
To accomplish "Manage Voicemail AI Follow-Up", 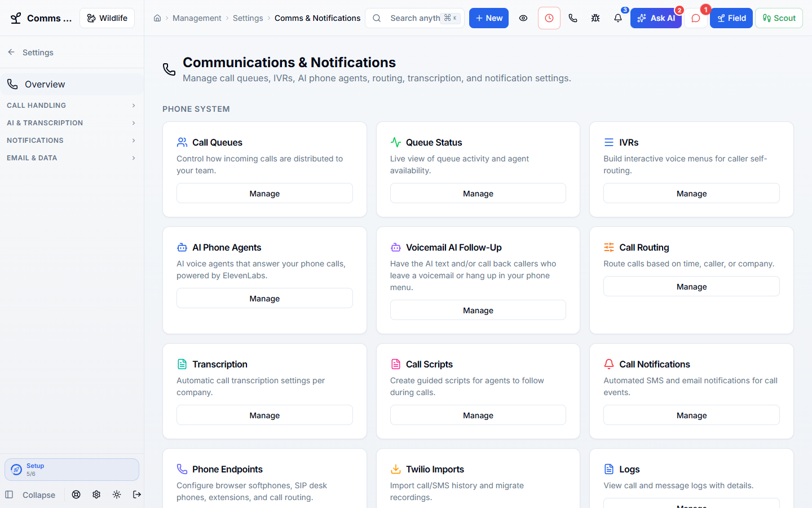I will pos(478,310).
